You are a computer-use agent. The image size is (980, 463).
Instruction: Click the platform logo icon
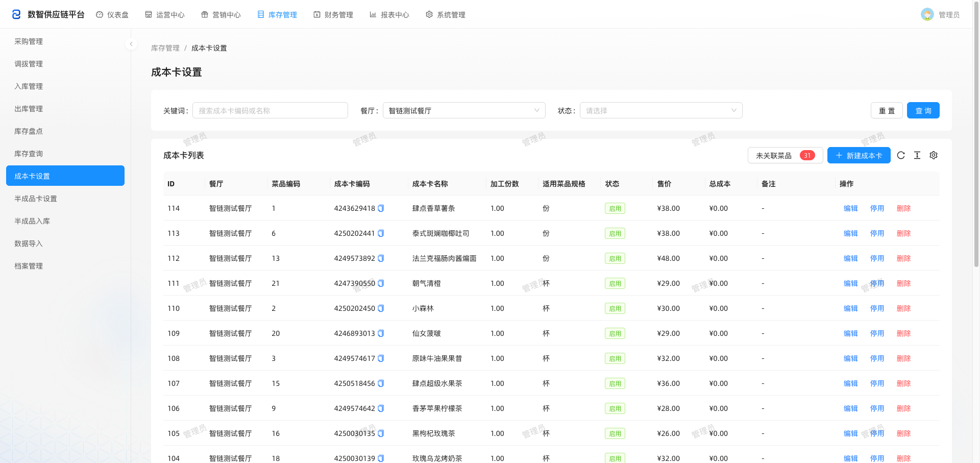16,14
